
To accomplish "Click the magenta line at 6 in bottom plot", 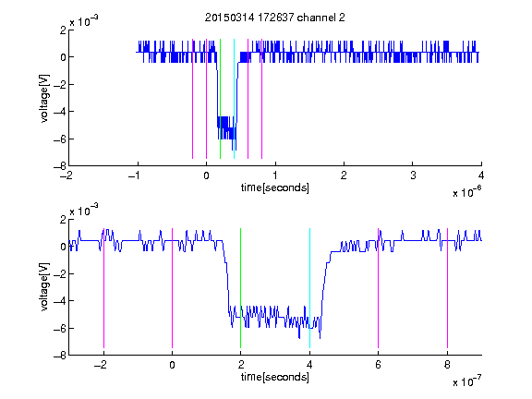I will point(378,288).
